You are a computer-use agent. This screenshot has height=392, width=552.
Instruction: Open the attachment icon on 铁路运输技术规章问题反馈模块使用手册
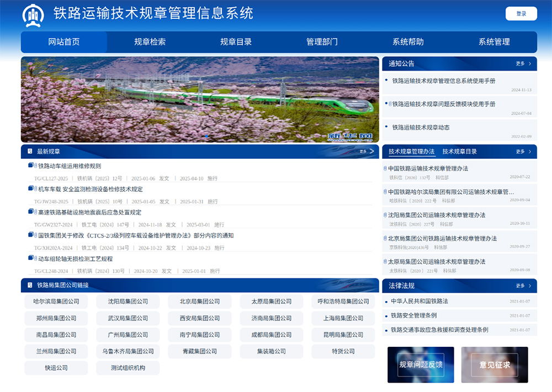pyautogui.click(x=390, y=103)
